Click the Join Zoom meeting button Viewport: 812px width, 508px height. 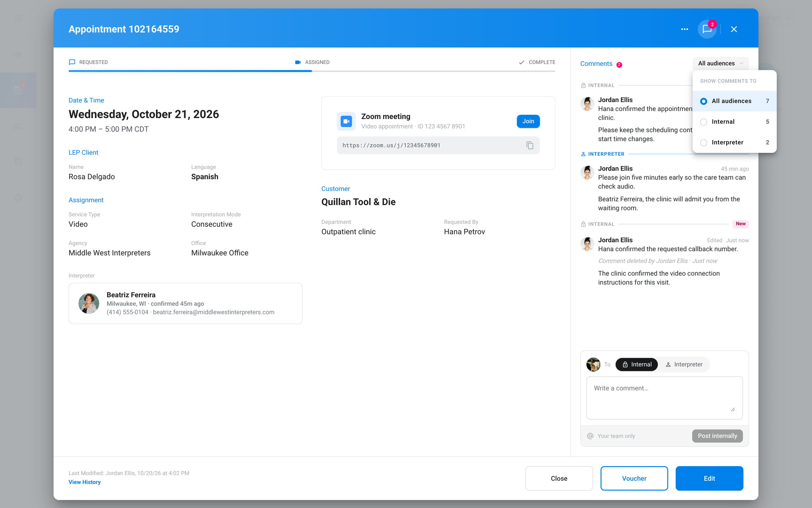tap(528, 121)
